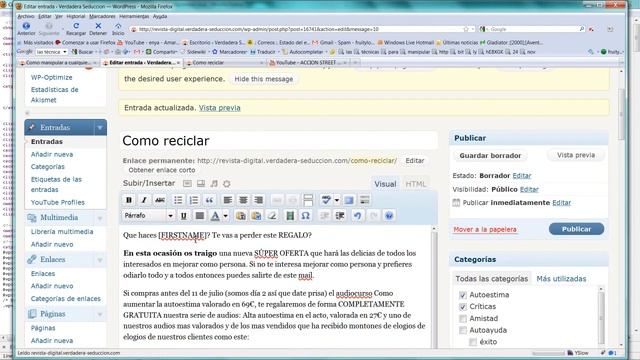Toggle bold formatting in the editor

coord(129,200)
